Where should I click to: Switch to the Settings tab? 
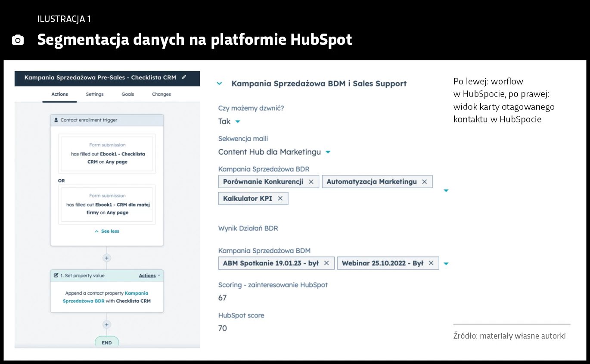[95, 94]
